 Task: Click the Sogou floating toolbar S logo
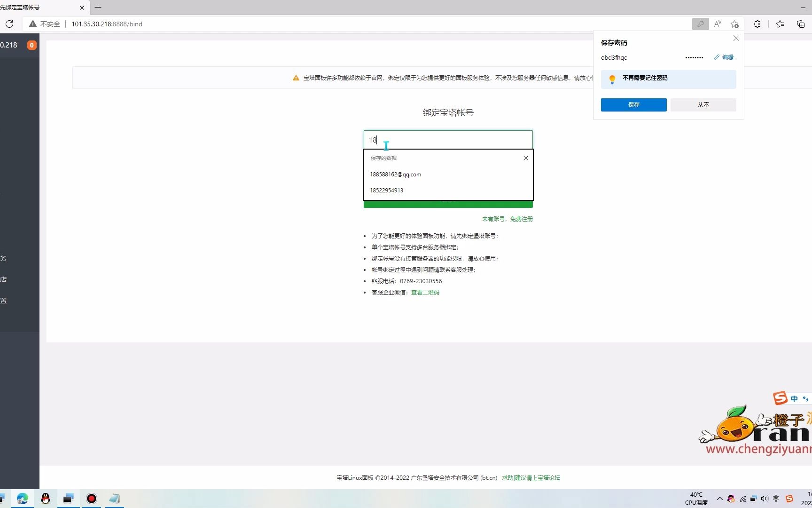[780, 398]
